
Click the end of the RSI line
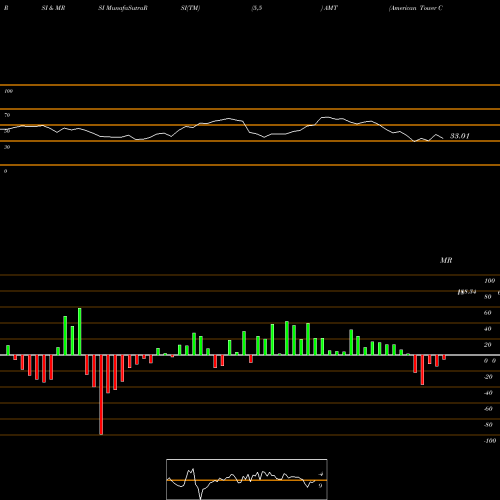coord(443,138)
